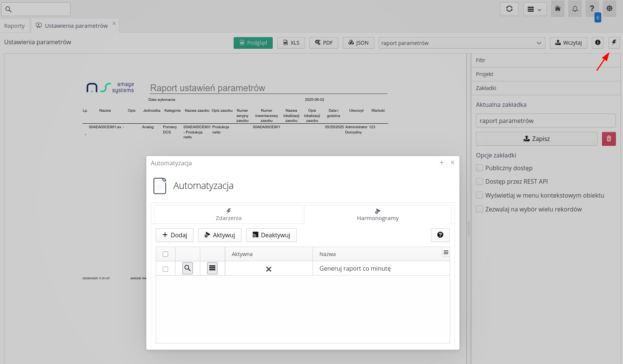Click the Aktualna zakładka name input field

coord(545,121)
